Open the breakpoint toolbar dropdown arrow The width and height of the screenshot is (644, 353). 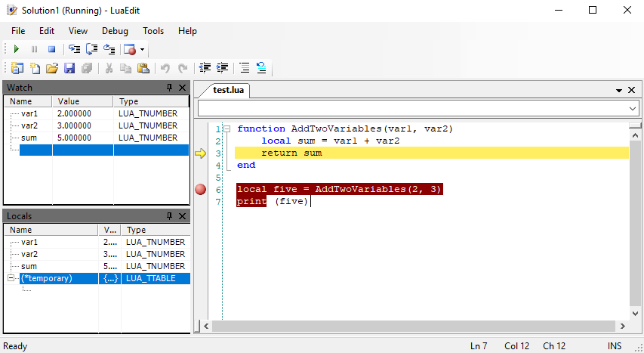(x=142, y=50)
